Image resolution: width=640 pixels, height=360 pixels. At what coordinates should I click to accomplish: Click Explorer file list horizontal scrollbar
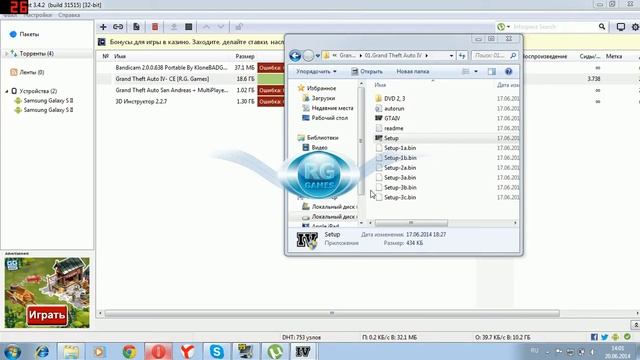pos(411,223)
